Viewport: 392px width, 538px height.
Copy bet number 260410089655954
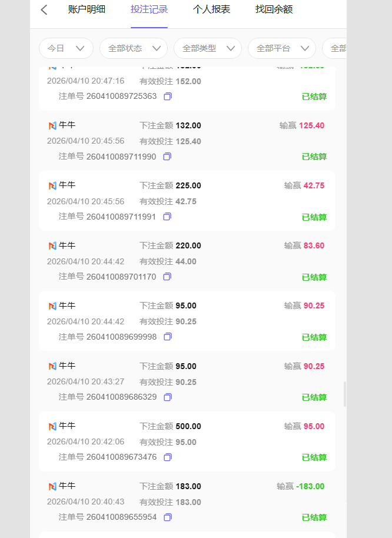168,517
